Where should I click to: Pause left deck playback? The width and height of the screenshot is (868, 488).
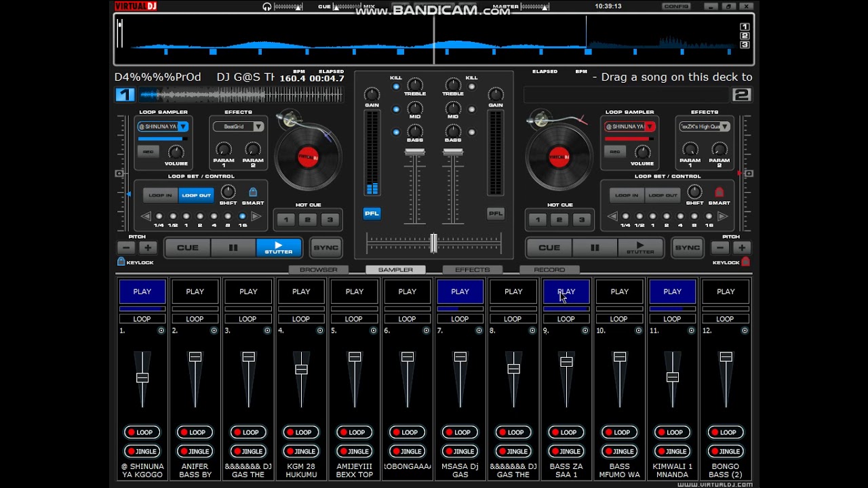tap(233, 247)
